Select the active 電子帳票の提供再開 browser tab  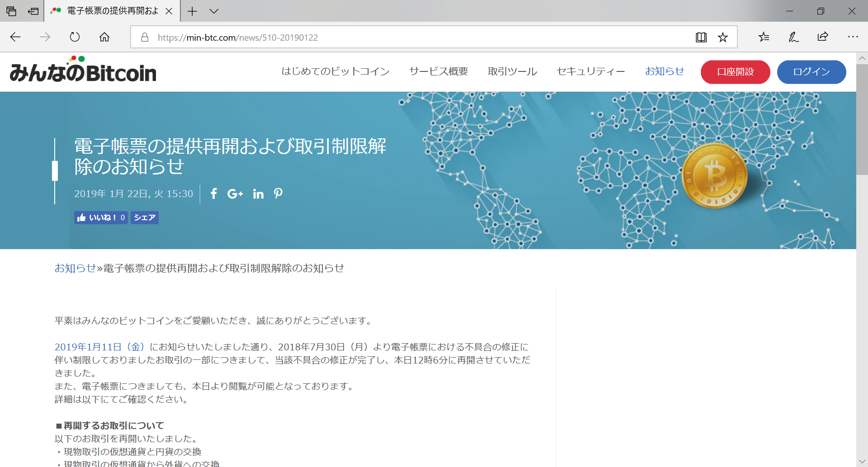click(112, 11)
